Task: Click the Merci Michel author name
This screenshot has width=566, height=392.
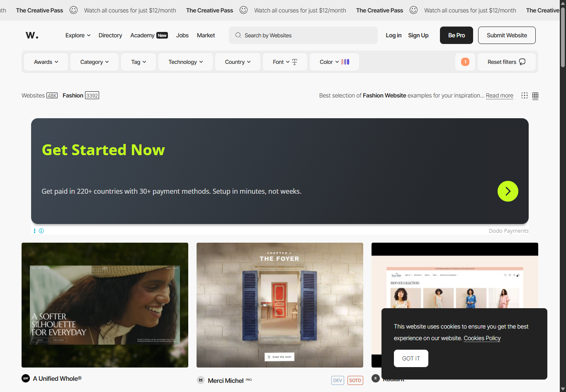Action: click(x=226, y=380)
